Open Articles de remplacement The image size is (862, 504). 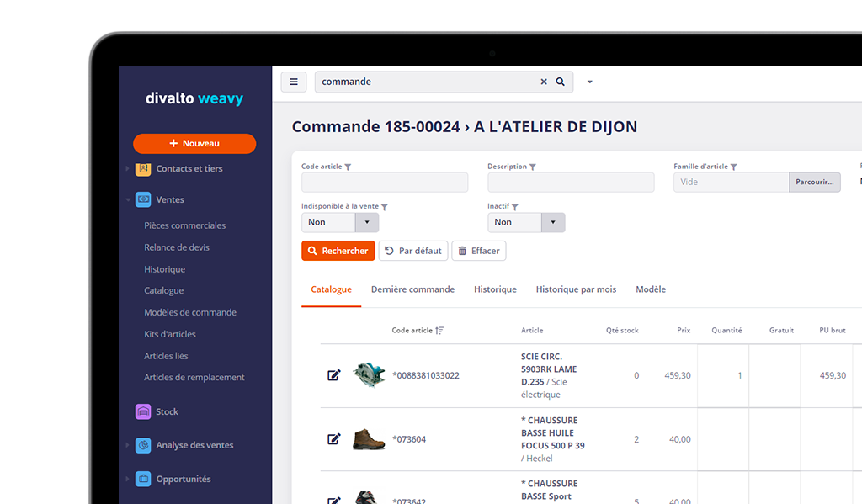tap(194, 378)
